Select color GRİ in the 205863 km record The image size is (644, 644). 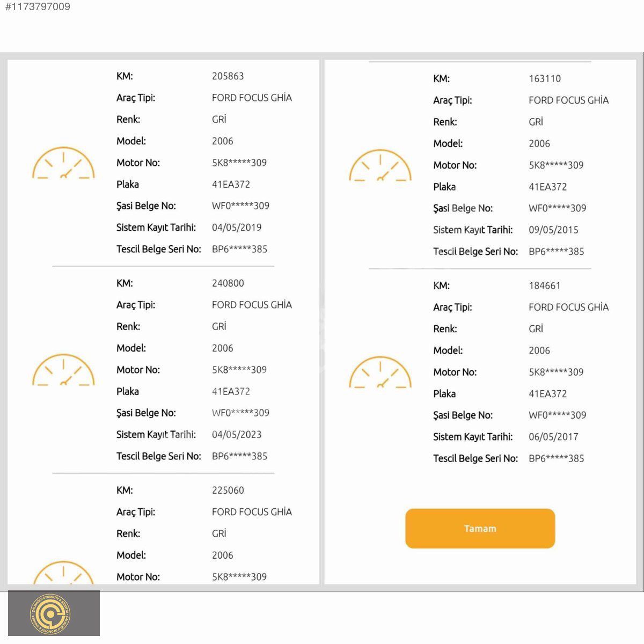pos(219,119)
